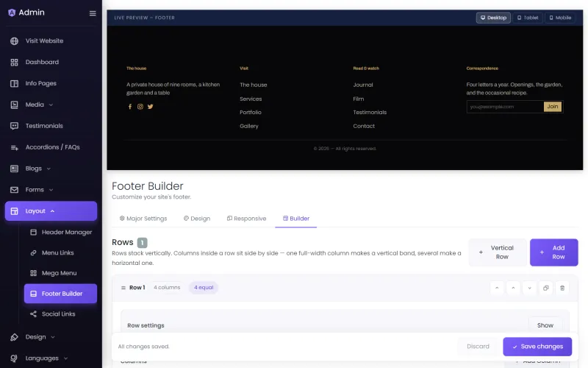Select Footer Builder in sidebar
Image resolution: width=588 pixels, height=368 pixels.
coord(60,294)
